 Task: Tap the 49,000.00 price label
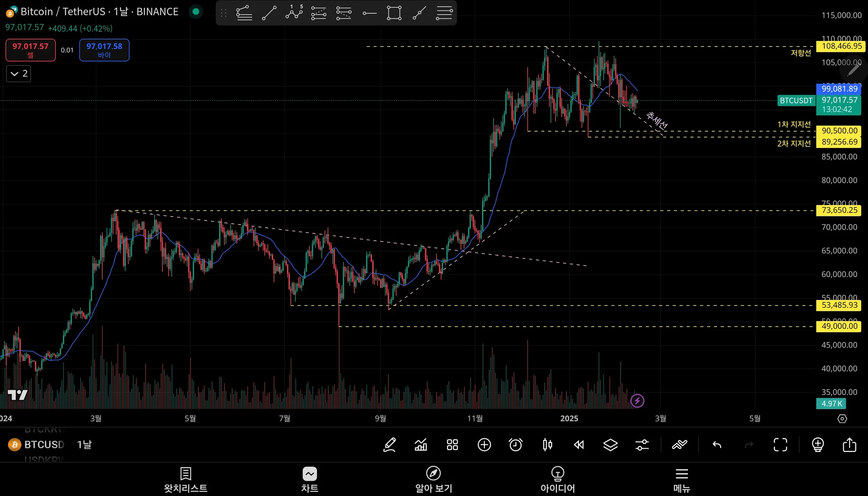(x=839, y=326)
